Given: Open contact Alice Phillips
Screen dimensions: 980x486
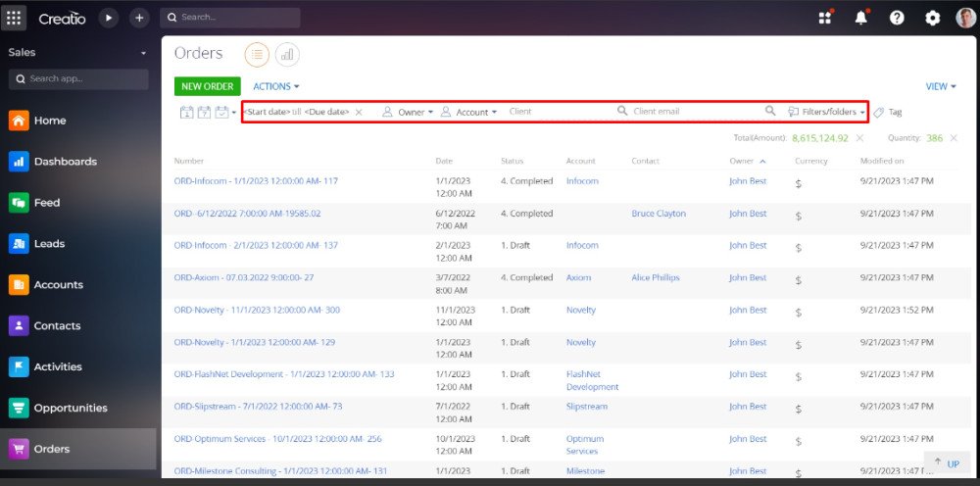Looking at the screenshot, I should 656,278.
